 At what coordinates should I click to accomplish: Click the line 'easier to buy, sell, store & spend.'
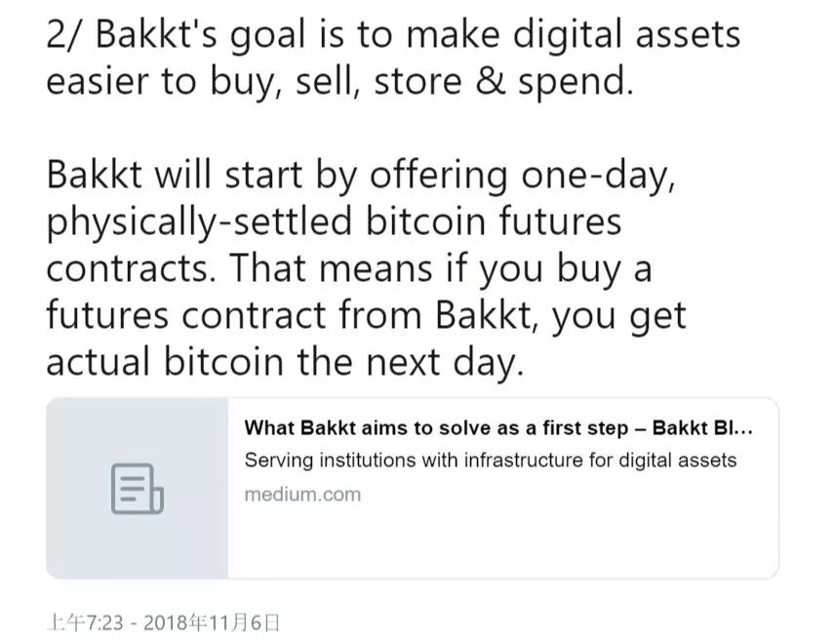pyautogui.click(x=339, y=82)
